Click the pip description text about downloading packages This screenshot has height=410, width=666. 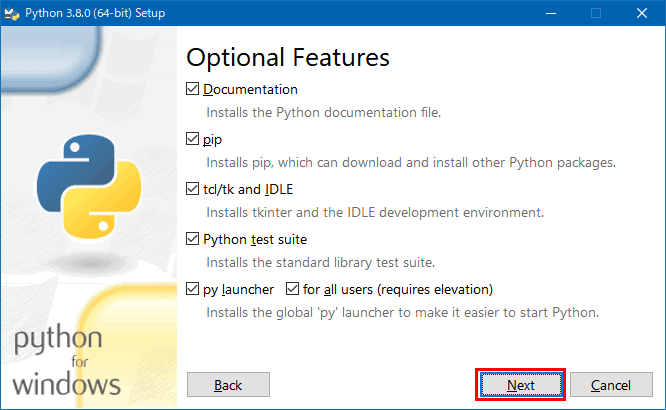[x=411, y=163]
